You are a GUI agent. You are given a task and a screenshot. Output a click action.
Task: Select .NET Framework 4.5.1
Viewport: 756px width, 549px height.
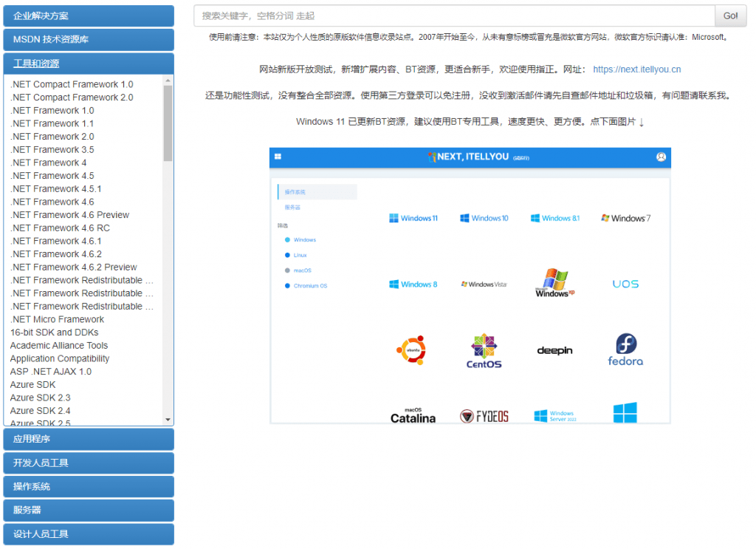coord(55,188)
